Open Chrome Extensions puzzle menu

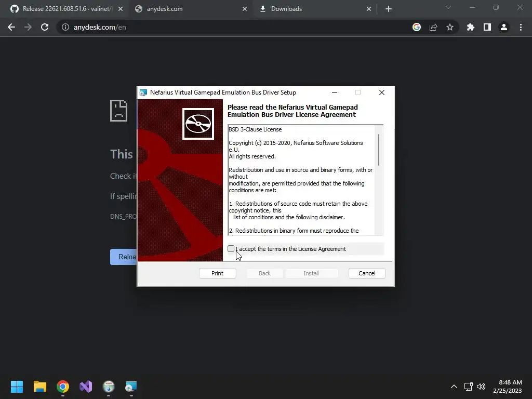471,27
